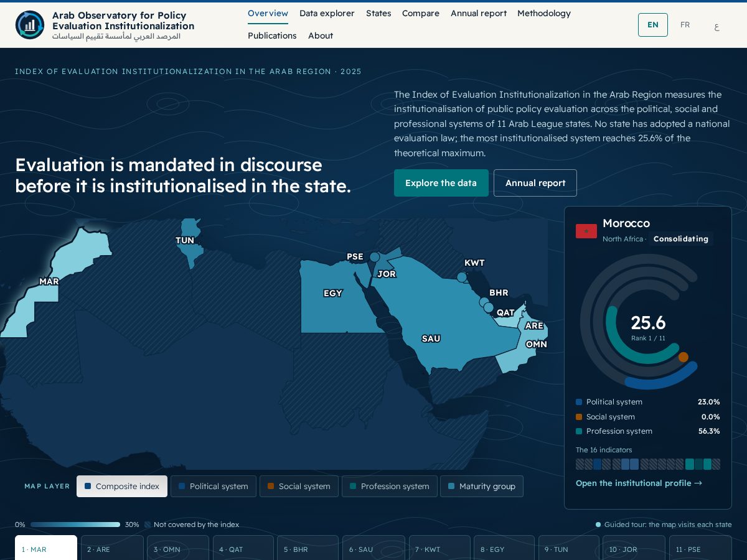Click the KWT map marker dot
The image size is (747, 560).
click(461, 277)
